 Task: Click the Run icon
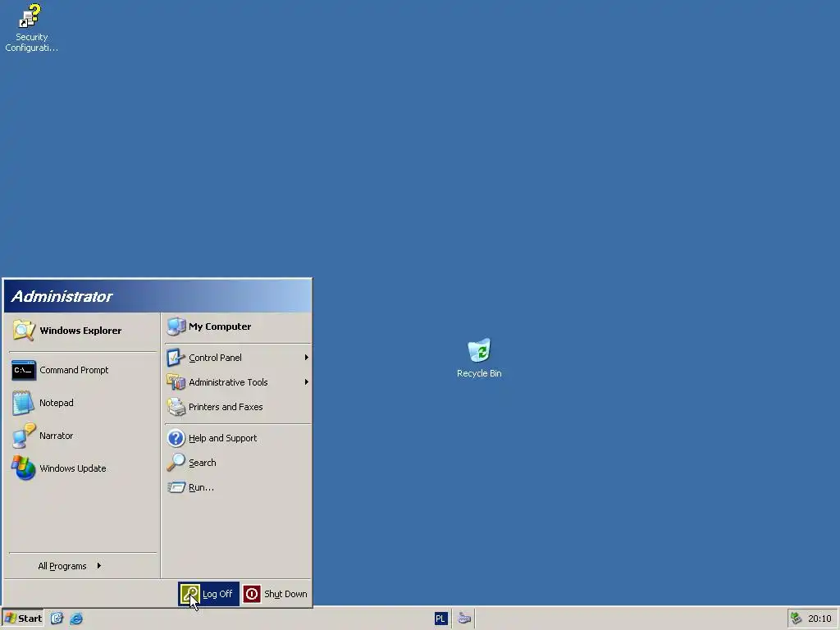click(176, 487)
